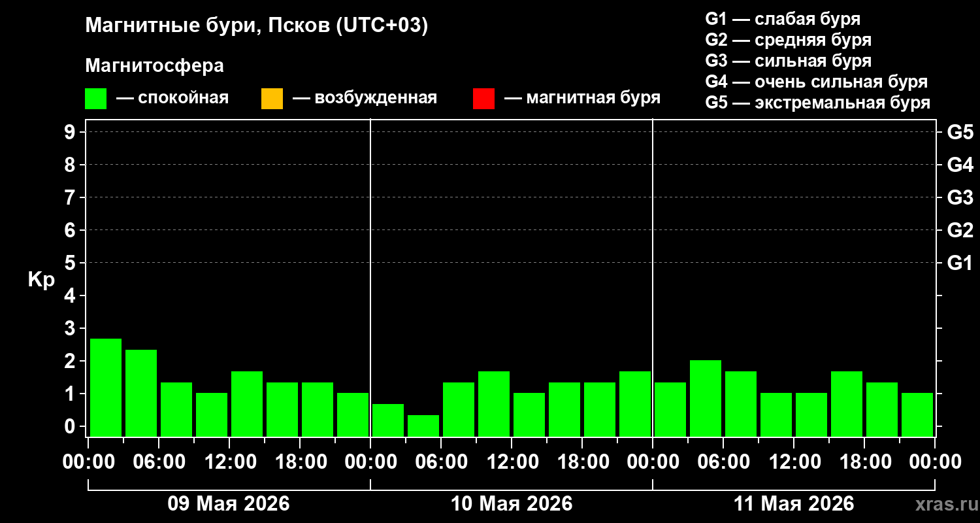
Task: Click the second bar on 09 May
Action: click(141, 393)
